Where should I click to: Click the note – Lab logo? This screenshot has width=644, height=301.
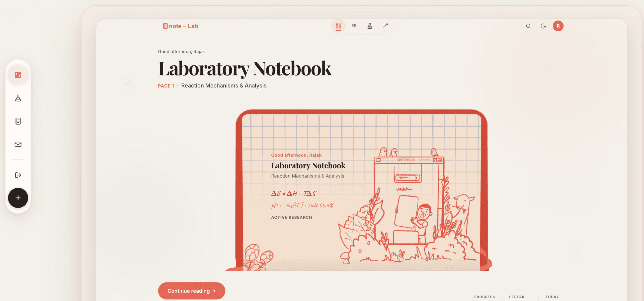[x=181, y=26]
